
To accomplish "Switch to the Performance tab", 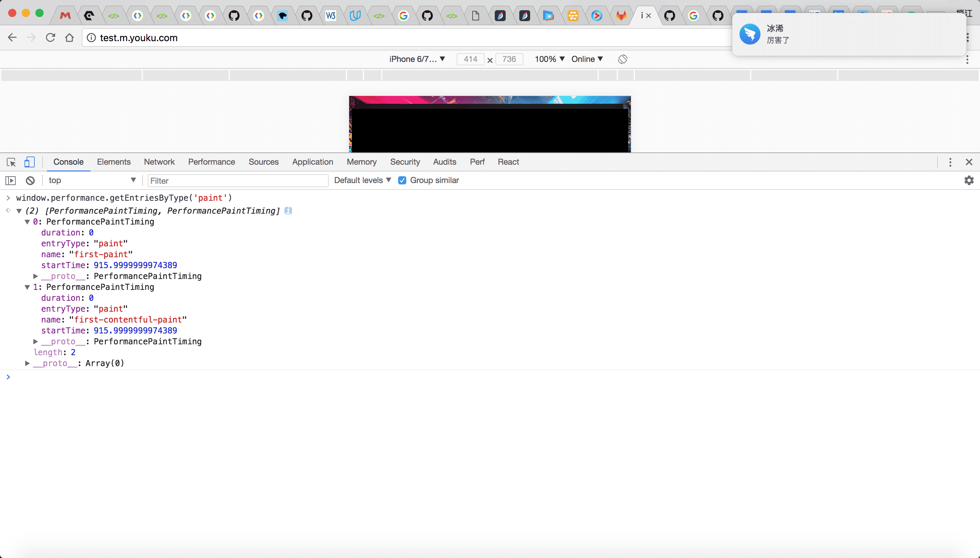I will [x=211, y=162].
